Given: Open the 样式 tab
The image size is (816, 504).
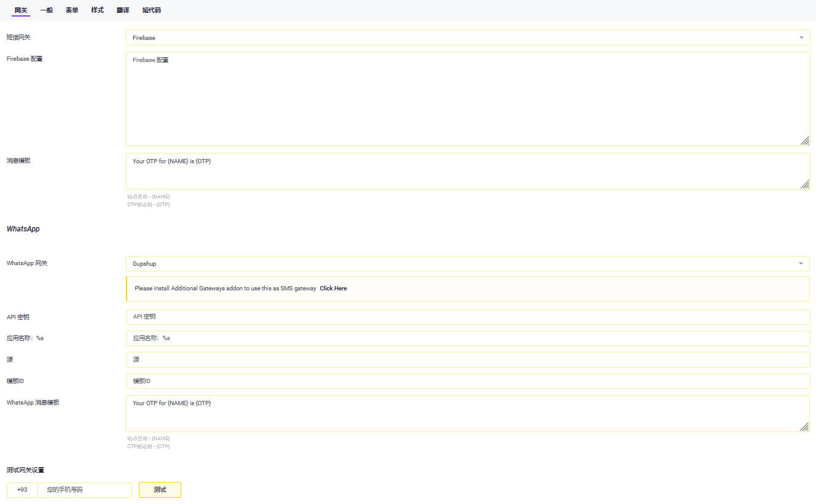Looking at the screenshot, I should click(97, 10).
